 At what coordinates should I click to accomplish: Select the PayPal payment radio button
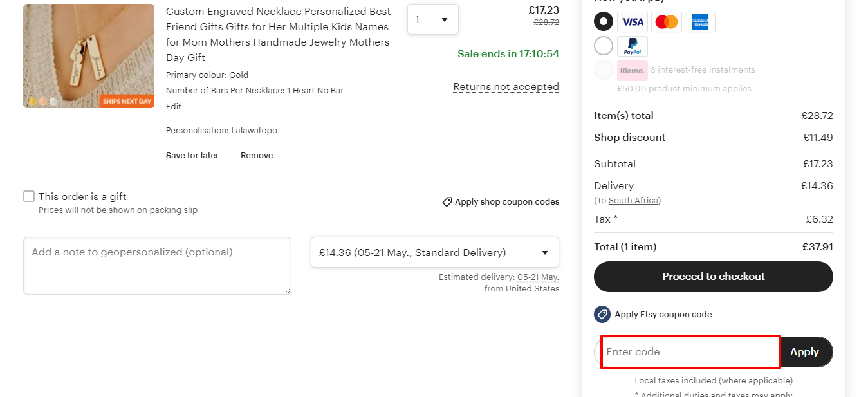coord(604,46)
